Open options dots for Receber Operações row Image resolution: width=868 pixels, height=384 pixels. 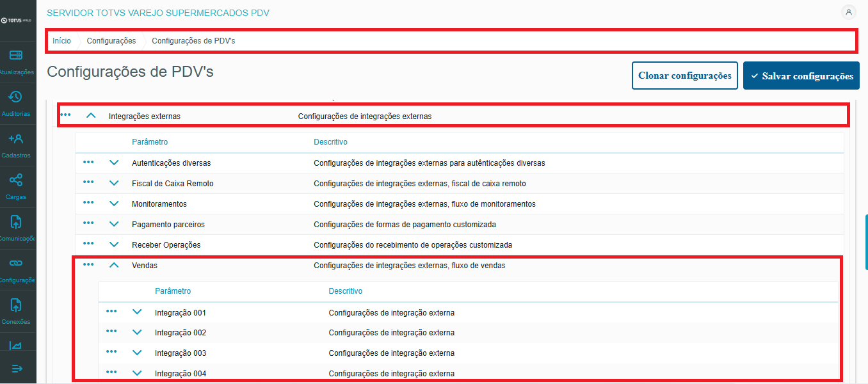88,244
